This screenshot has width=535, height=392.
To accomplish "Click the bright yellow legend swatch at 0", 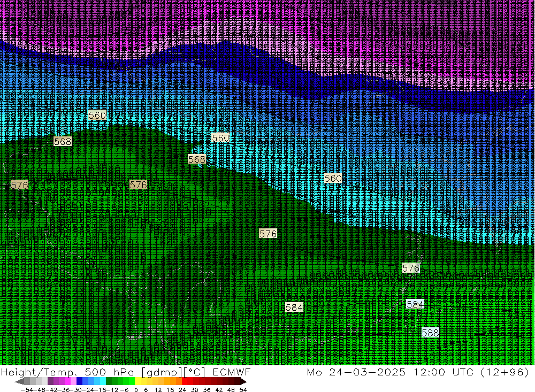I will click(138, 381).
